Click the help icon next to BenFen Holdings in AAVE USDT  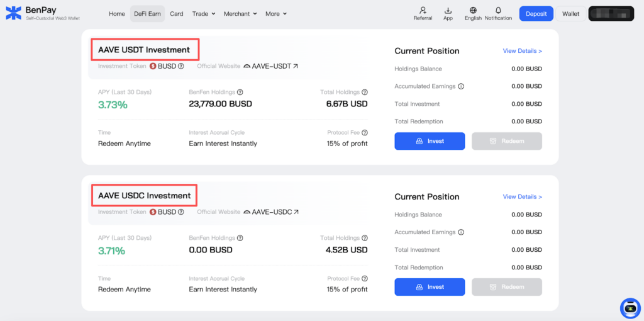pyautogui.click(x=240, y=93)
